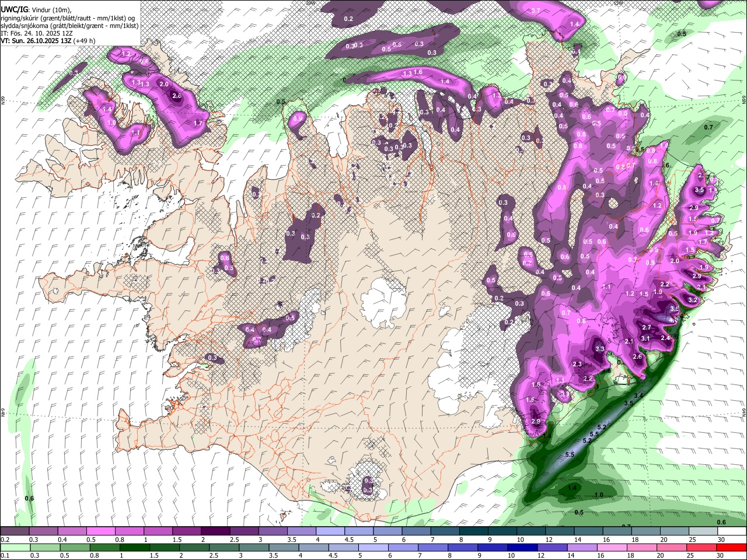Select the '3.2' snowfall value near the east coast
This screenshot has width=747, height=560.
[x=693, y=300]
